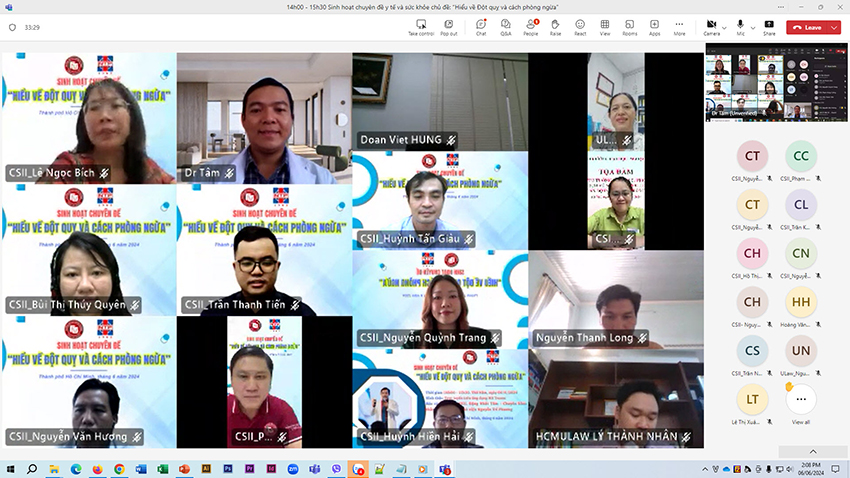Screen dimensions: 850x478
Task: Open the title bar ellipsis options
Action: coord(781,7)
